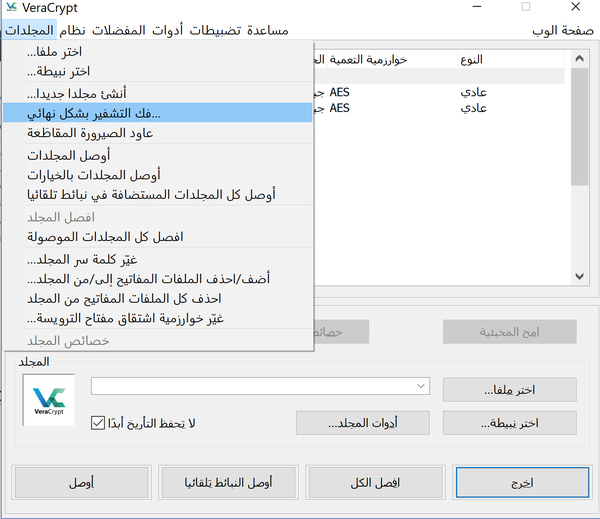The image size is (600, 519).
Task: Click the scroll up arrow of the volume list
Action: [x=579, y=59]
